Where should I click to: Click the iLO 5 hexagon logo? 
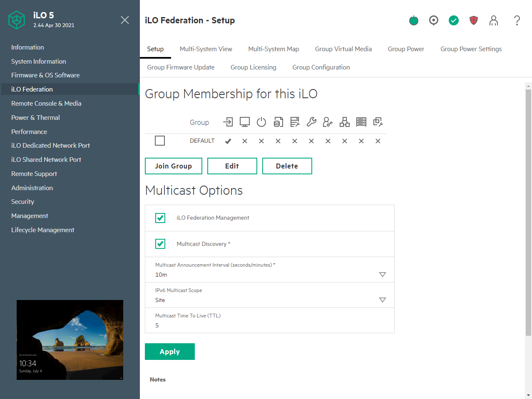17,20
